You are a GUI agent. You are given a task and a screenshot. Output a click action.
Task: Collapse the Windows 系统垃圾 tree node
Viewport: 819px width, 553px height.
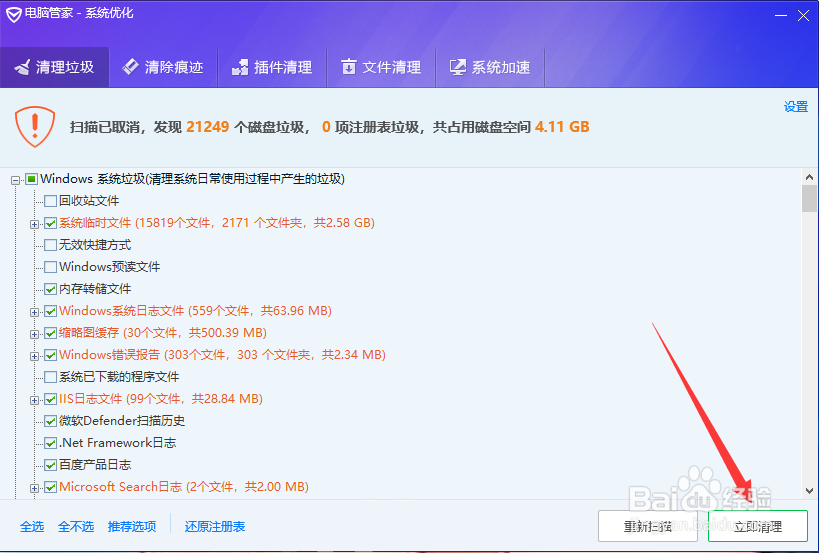click(x=16, y=180)
